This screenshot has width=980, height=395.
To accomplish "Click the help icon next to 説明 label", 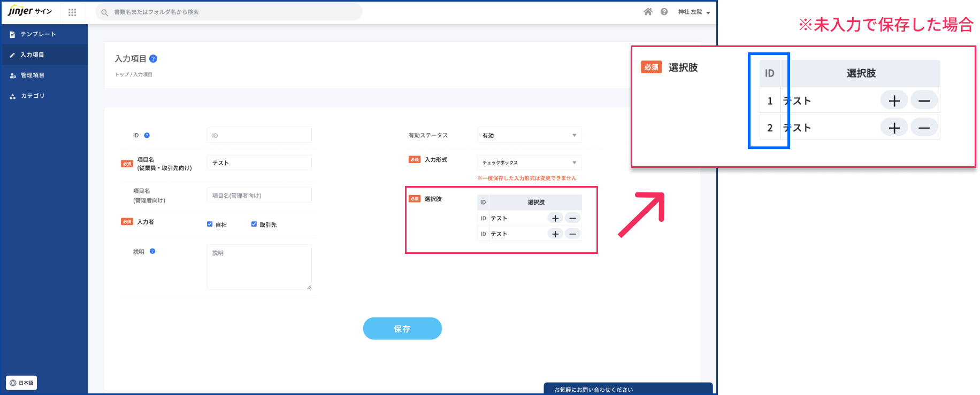I will (x=152, y=251).
